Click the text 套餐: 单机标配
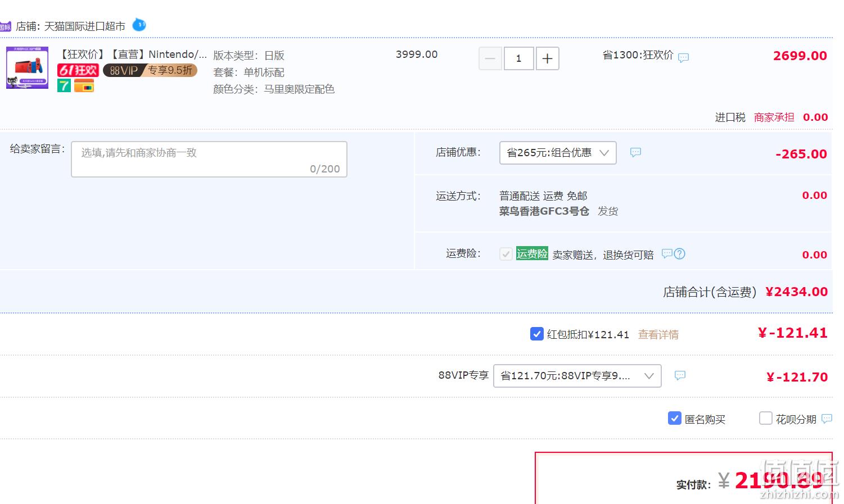This screenshot has height=504, width=844. pyautogui.click(x=249, y=72)
